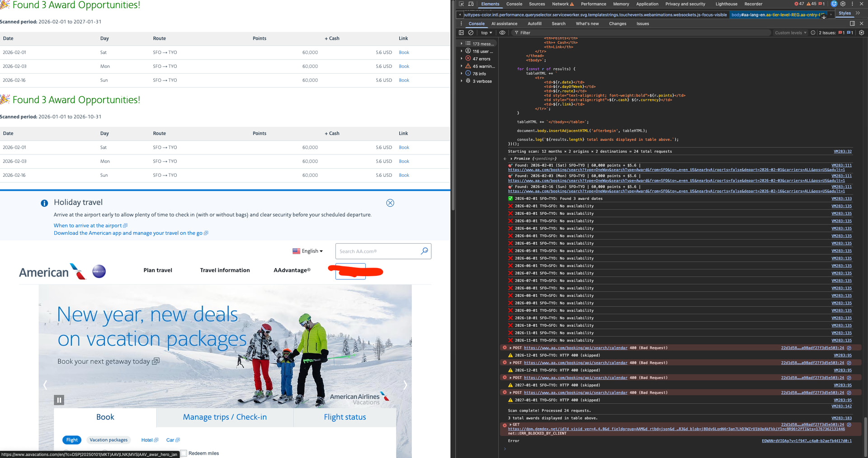Close the Holiday travel notice
868x458 pixels.
(x=390, y=203)
